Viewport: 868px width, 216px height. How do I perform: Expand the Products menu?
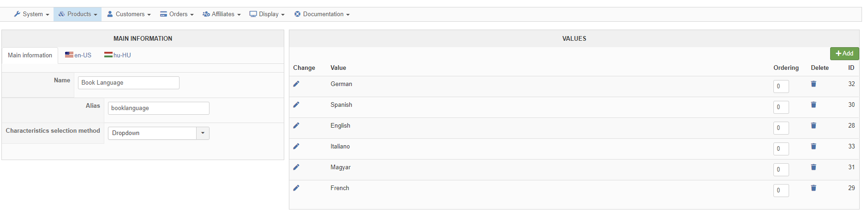click(78, 14)
